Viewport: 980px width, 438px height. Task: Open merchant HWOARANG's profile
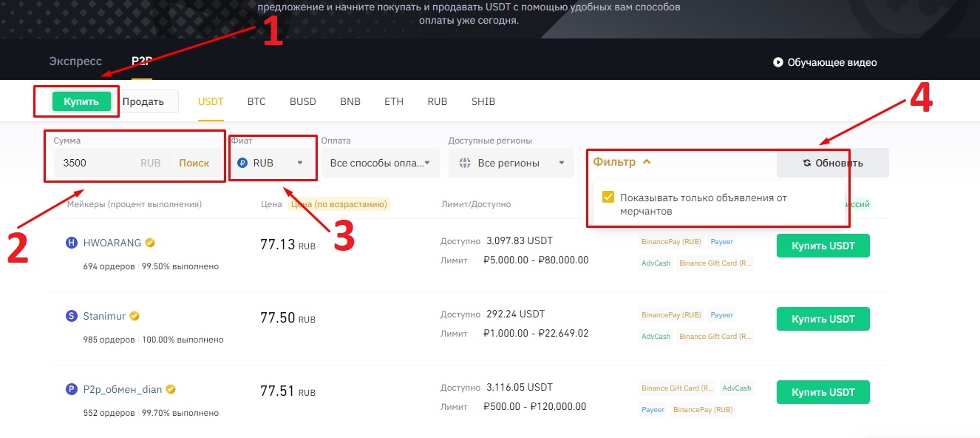point(112,243)
